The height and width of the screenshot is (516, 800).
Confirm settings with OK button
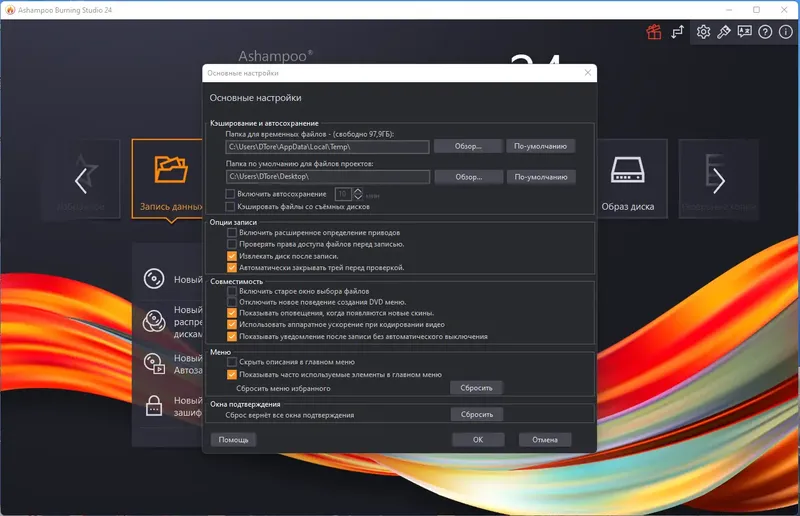click(478, 440)
